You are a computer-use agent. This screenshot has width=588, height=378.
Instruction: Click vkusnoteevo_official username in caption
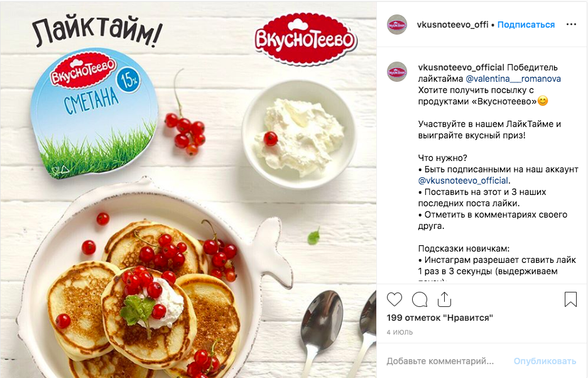461,67
